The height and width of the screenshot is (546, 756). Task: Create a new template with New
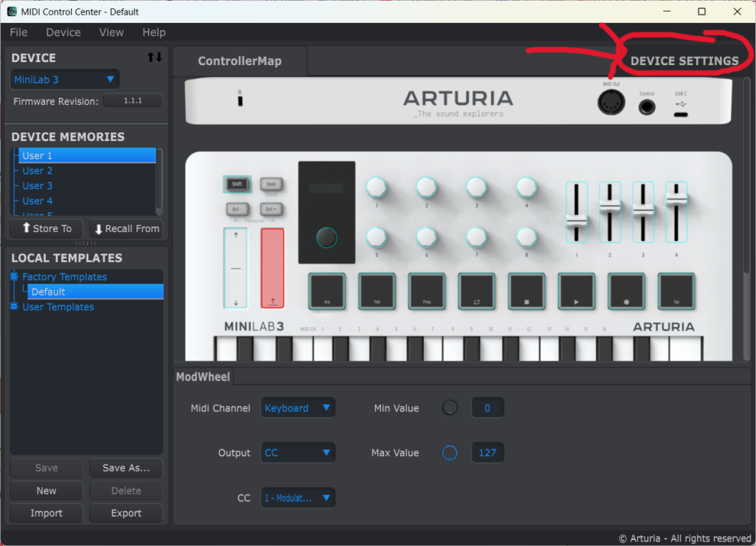47,491
